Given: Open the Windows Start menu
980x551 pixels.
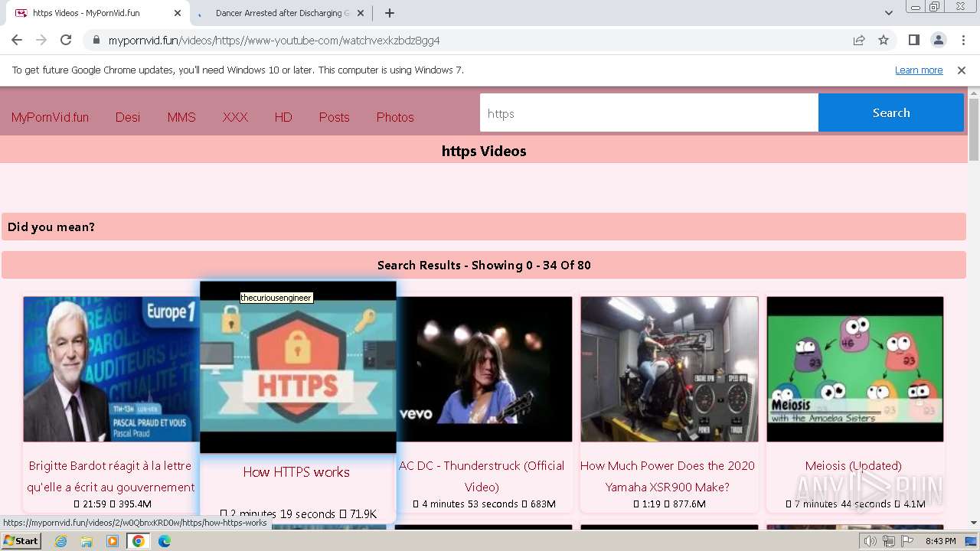Looking at the screenshot, I should pyautogui.click(x=21, y=540).
